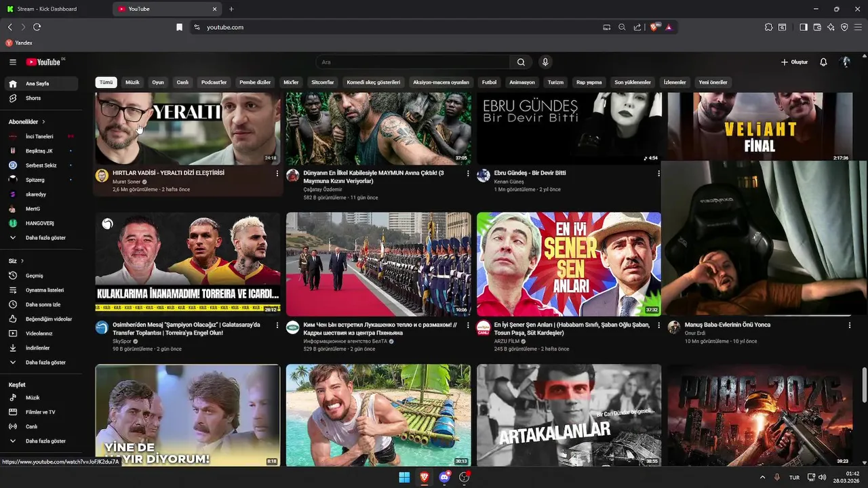Select the Oyun filter chip

tap(158, 82)
